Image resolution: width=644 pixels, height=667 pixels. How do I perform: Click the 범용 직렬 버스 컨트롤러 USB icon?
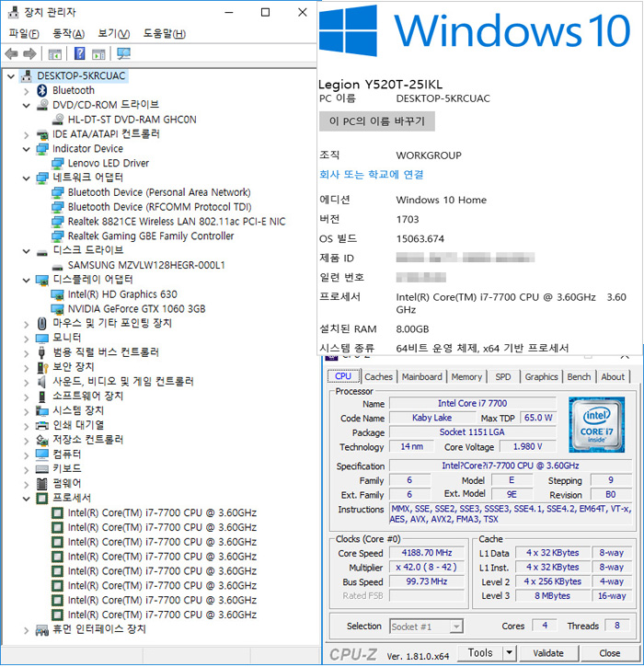(41, 352)
